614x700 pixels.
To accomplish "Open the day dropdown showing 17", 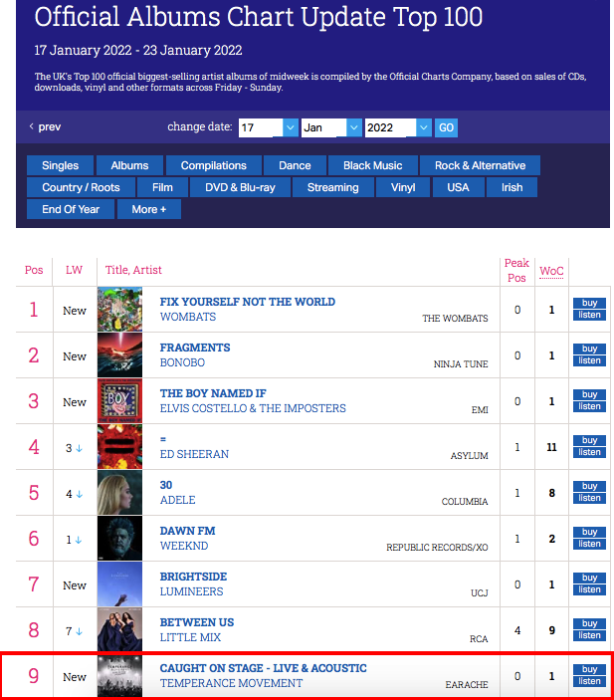I will coord(268,127).
